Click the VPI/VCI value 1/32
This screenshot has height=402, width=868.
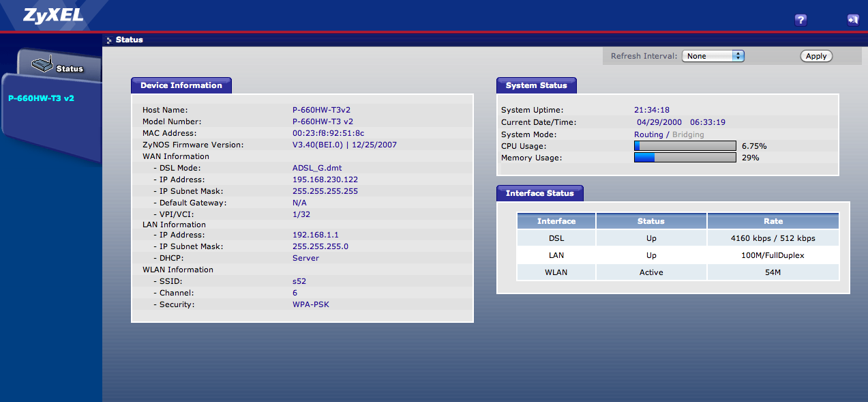pyautogui.click(x=301, y=214)
